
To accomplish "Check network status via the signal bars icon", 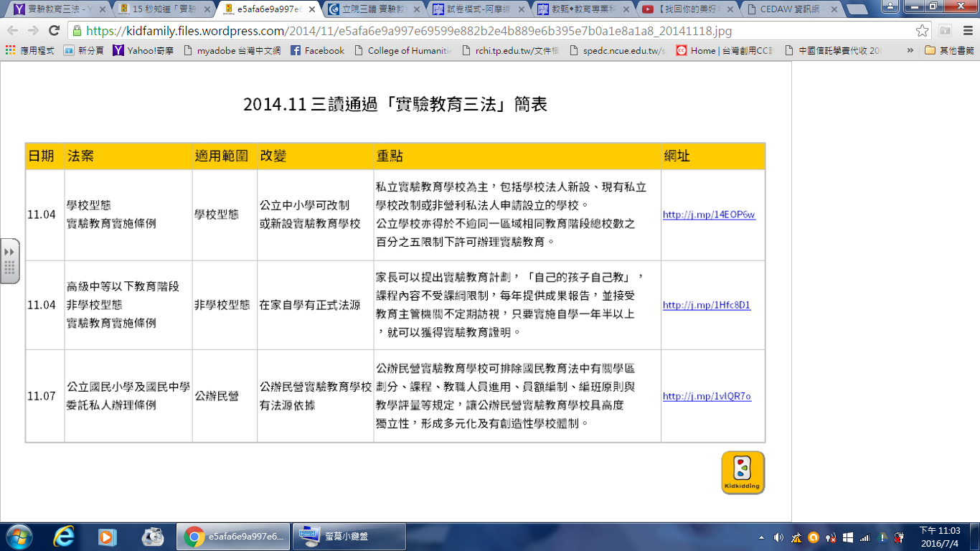I will click(x=864, y=536).
